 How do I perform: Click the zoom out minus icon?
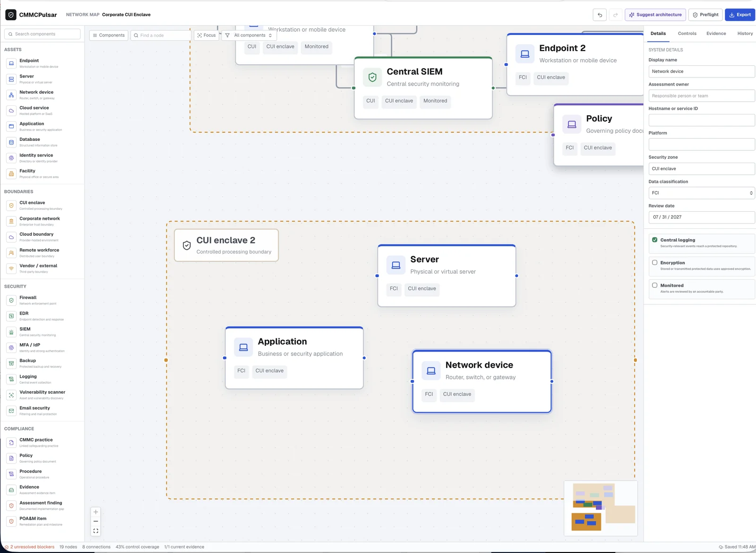click(95, 521)
